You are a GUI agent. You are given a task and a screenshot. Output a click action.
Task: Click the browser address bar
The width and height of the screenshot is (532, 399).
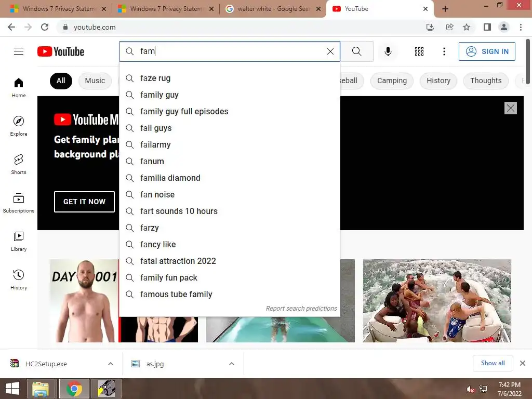coord(237,27)
